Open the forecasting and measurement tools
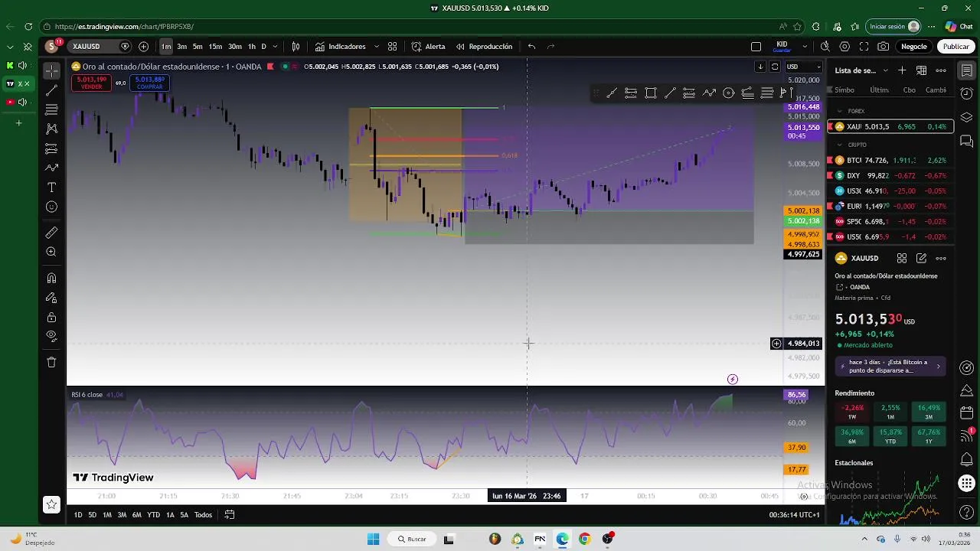Viewport: 980px width, 551px height. [51, 148]
